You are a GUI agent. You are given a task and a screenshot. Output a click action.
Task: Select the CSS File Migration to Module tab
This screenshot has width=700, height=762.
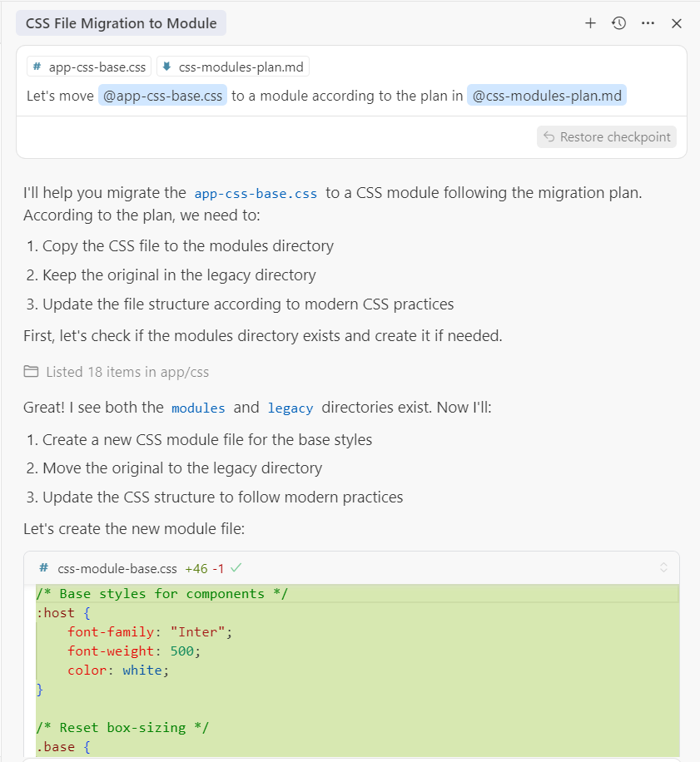click(121, 23)
